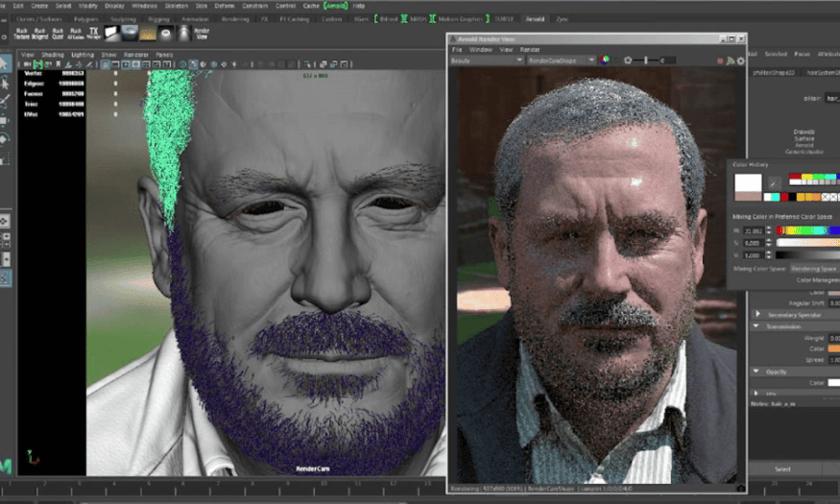Click the Arnold Render View status bar text
The height and width of the screenshot is (504, 840).
click(541, 489)
